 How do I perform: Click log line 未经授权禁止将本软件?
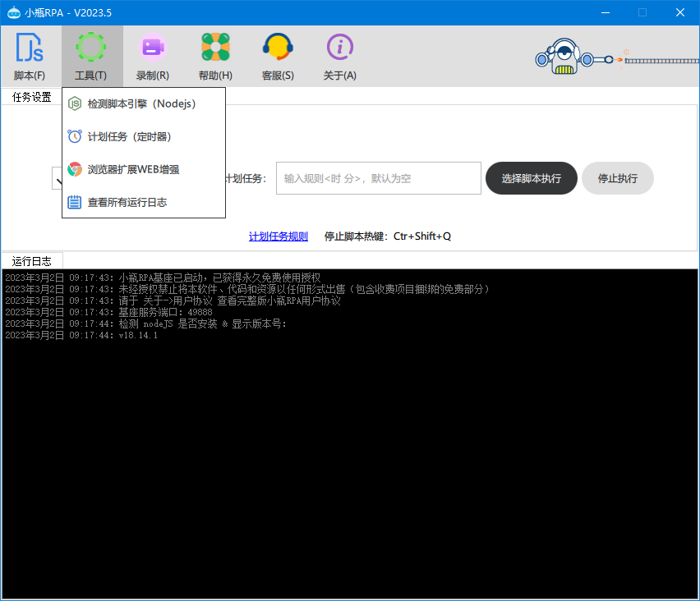tap(247, 289)
